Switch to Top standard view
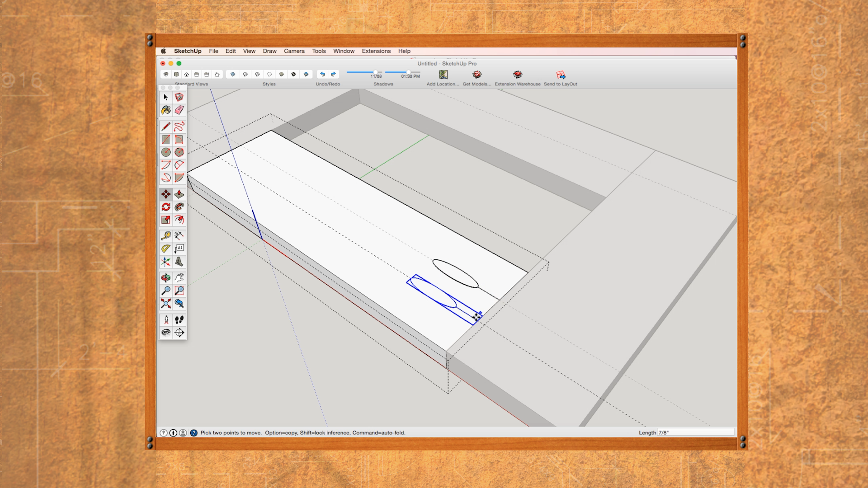 point(176,74)
